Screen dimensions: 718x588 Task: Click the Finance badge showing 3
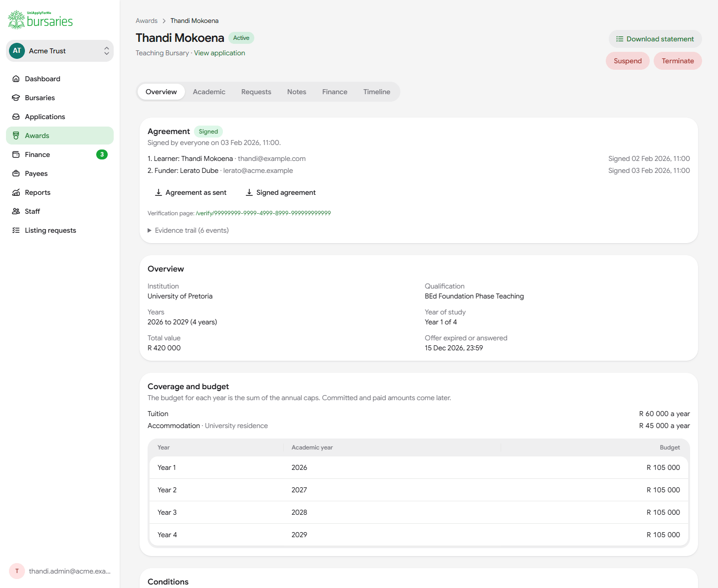102,154
